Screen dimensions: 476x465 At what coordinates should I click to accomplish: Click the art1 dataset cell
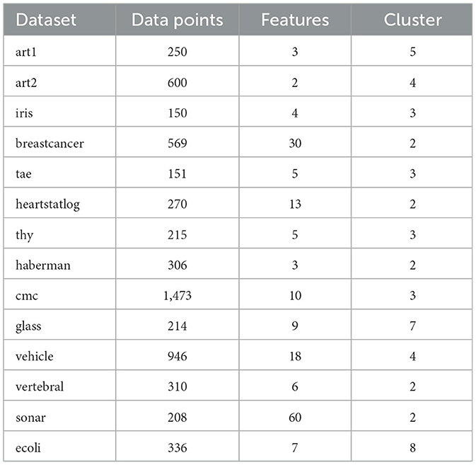(25, 52)
